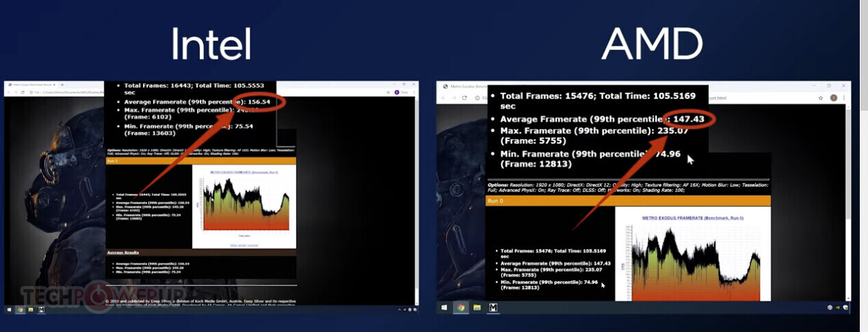The image size is (868, 332).
Task: Open new tab with plus in Intel browser
Action: 62,85
